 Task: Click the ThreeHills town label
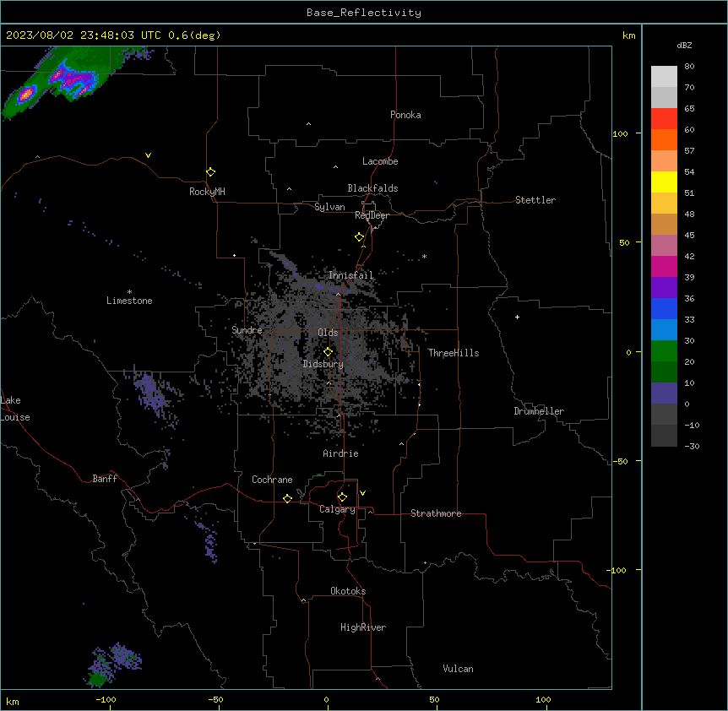click(x=454, y=353)
